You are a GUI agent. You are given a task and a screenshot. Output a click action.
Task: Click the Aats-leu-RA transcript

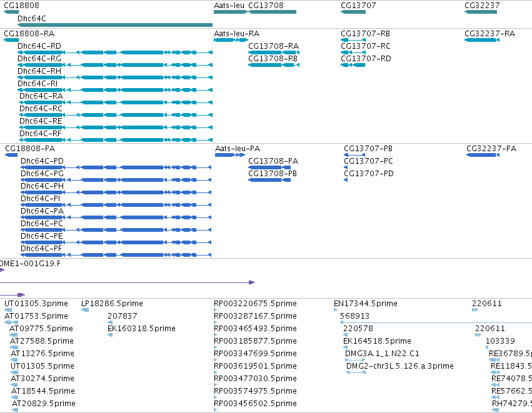click(231, 40)
